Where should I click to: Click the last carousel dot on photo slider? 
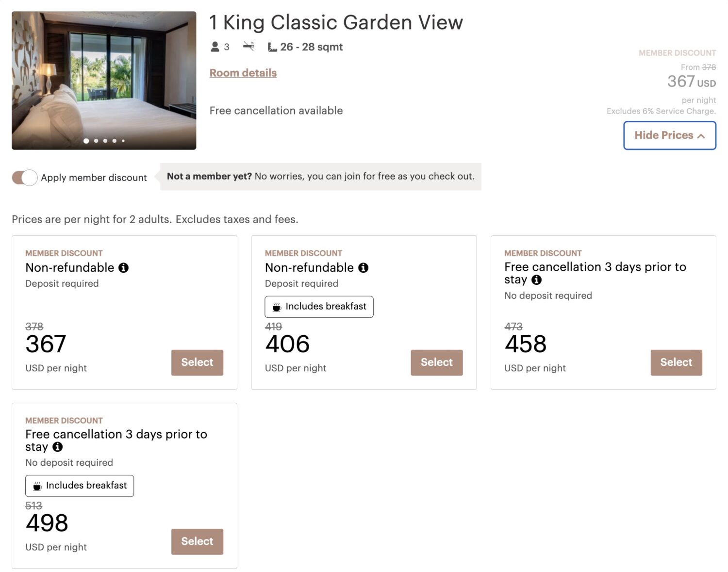[123, 141]
